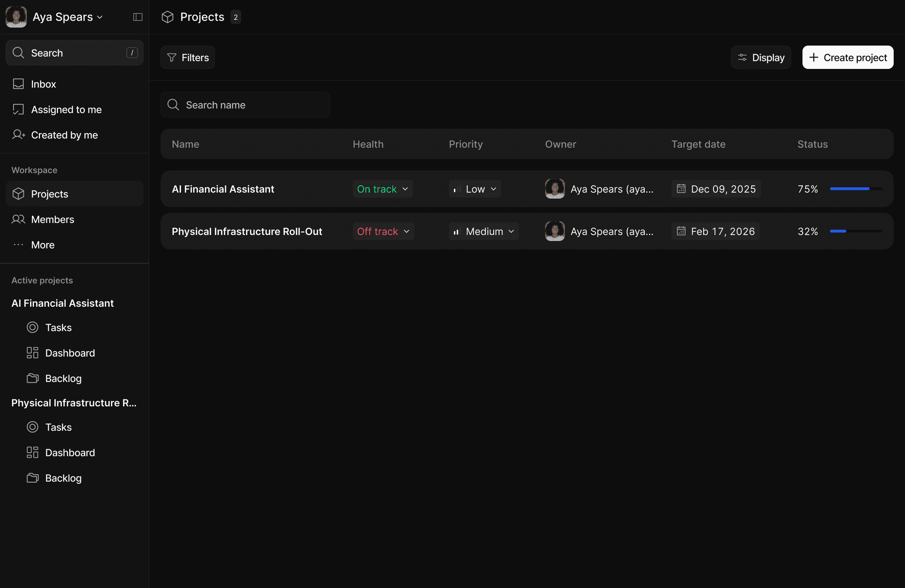Expand the On track health dropdown
The image size is (905, 588).
tap(383, 189)
